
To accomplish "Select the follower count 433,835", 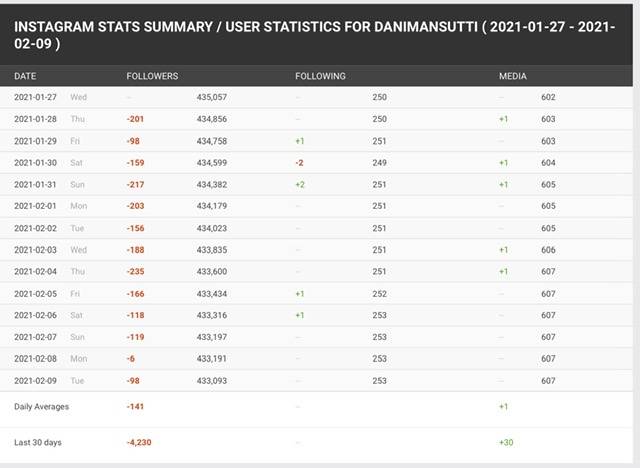I will point(211,250).
